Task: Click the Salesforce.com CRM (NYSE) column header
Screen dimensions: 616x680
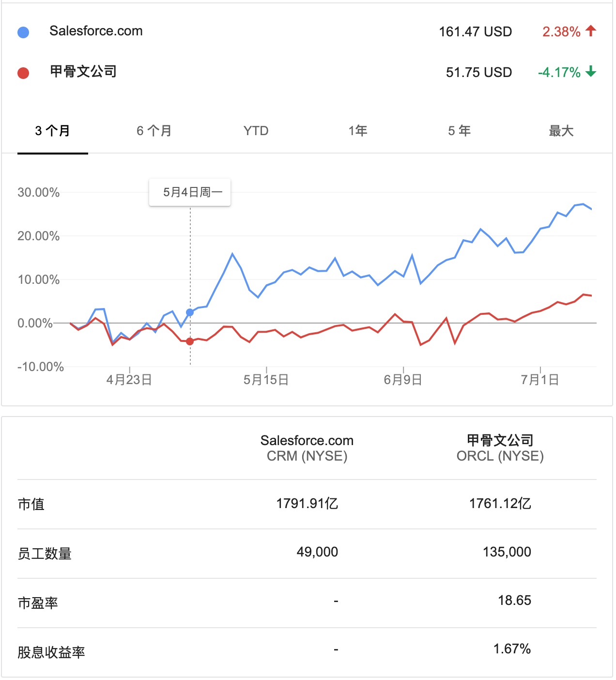Action: coord(307,448)
